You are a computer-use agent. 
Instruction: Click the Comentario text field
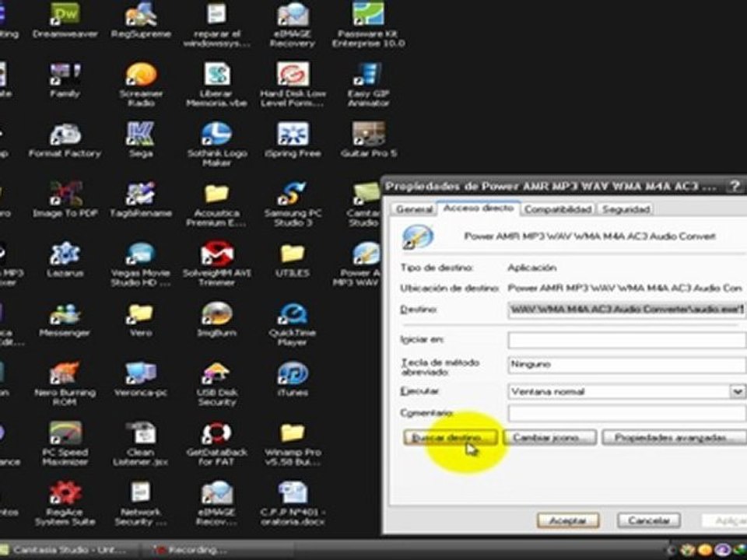pyautogui.click(x=626, y=413)
